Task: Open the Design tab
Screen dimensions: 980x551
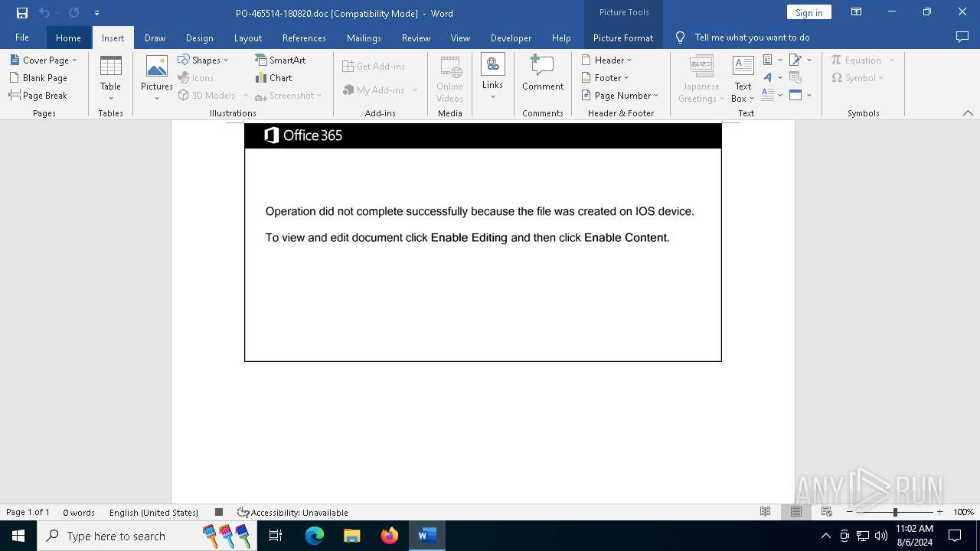Action: click(199, 37)
